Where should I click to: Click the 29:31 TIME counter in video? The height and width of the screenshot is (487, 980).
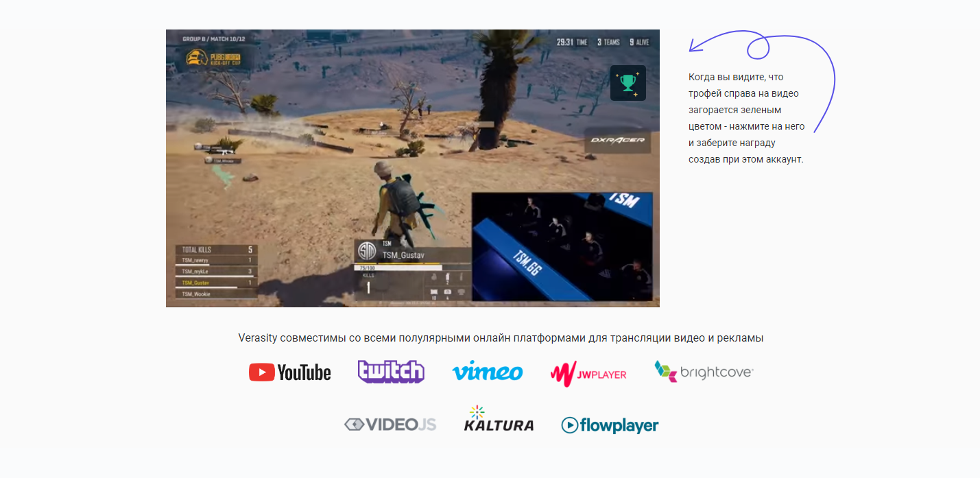[572, 42]
